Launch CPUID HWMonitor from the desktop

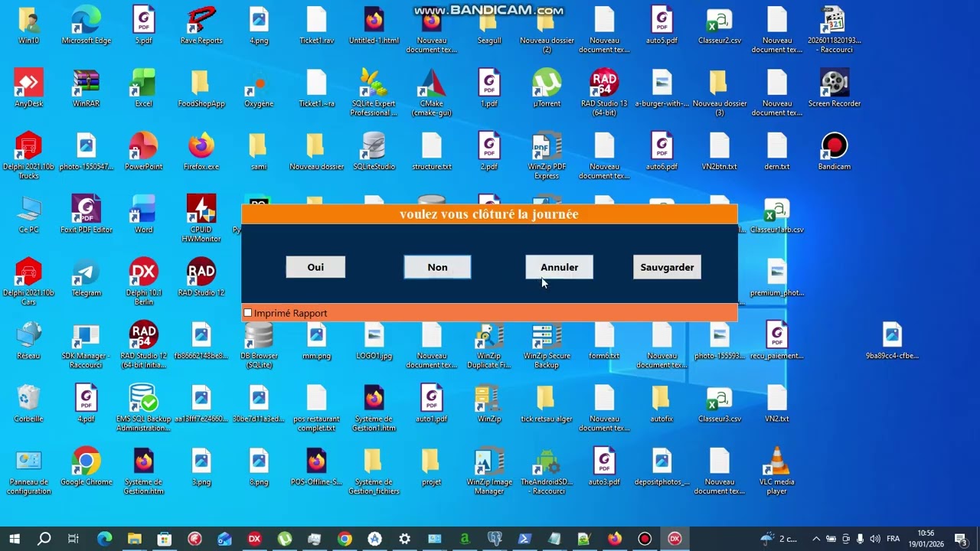click(201, 218)
